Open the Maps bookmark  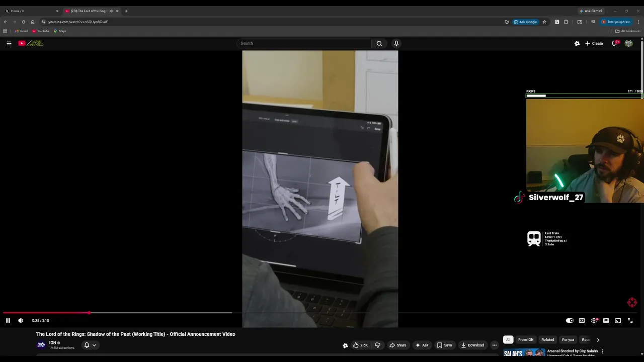click(60, 31)
